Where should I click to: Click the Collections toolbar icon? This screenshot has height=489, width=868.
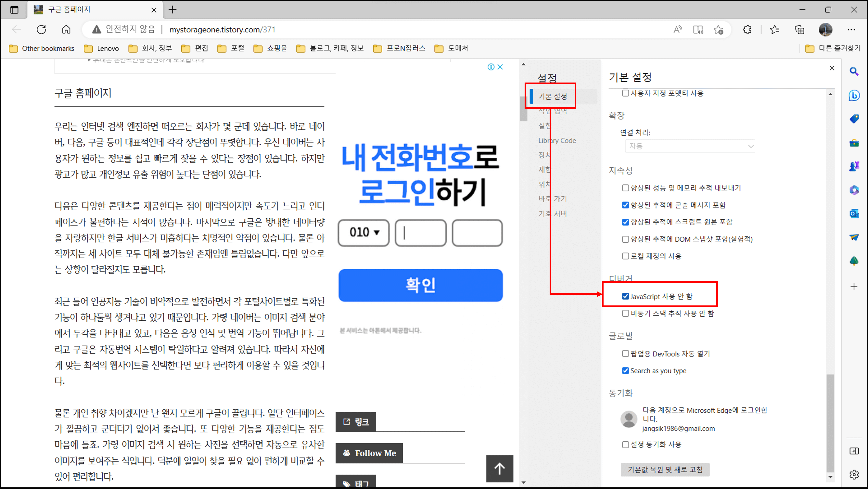(x=799, y=30)
